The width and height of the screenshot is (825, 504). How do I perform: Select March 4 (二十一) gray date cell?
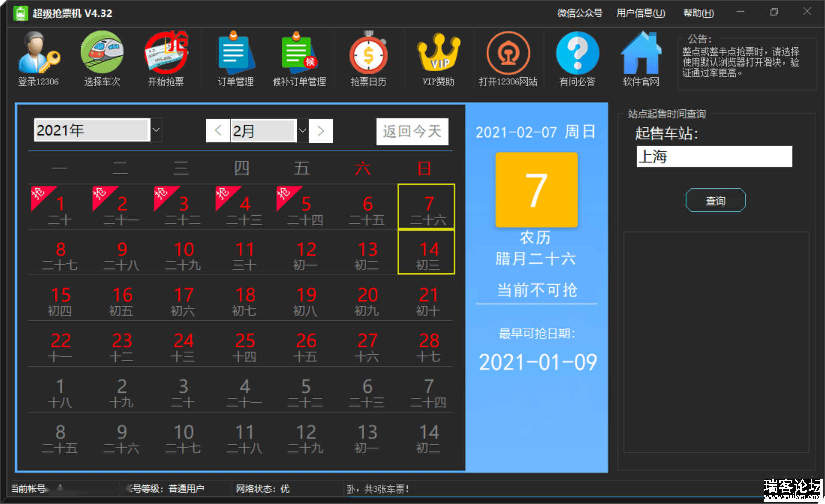[x=244, y=390]
